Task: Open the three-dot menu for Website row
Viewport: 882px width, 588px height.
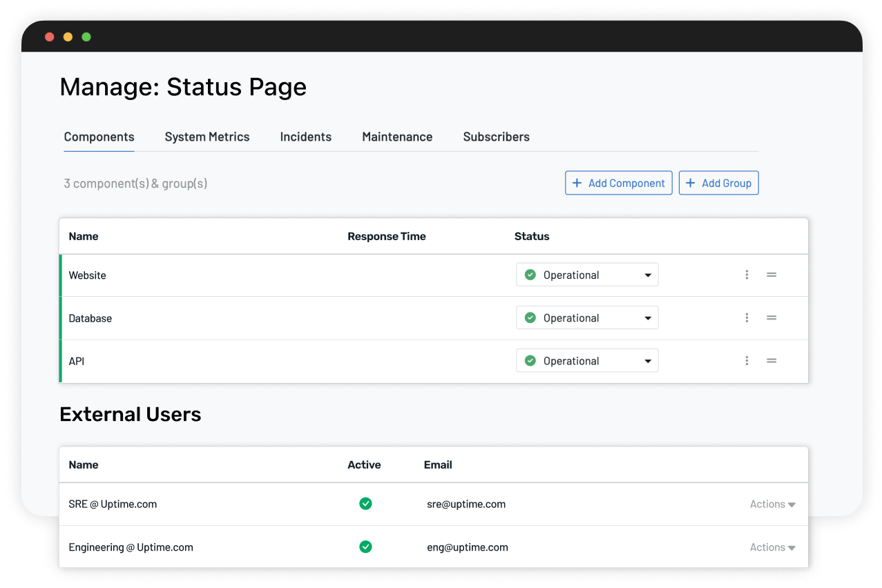Action: 747,275
